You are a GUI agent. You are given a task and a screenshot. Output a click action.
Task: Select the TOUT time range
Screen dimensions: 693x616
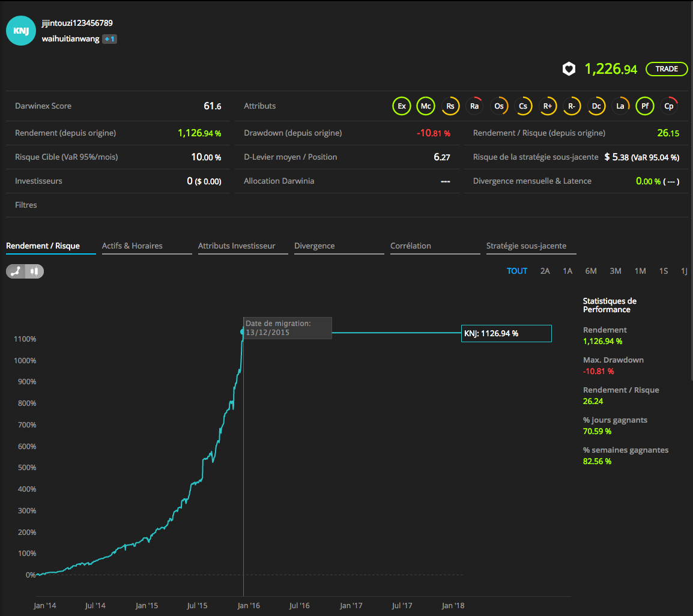(x=516, y=271)
